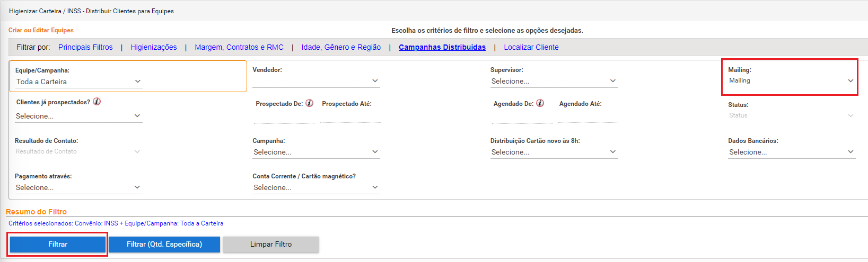This screenshot has height=262, width=868.
Task: Switch to Principais Filtros tab
Action: point(85,47)
